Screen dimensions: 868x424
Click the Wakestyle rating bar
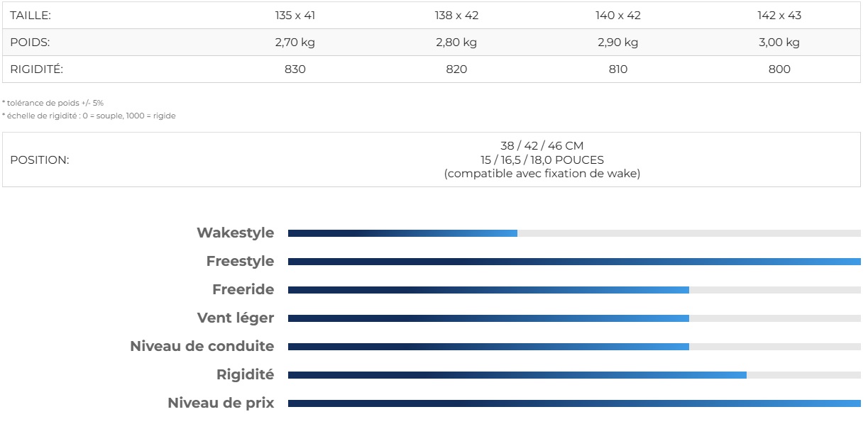tap(573, 233)
